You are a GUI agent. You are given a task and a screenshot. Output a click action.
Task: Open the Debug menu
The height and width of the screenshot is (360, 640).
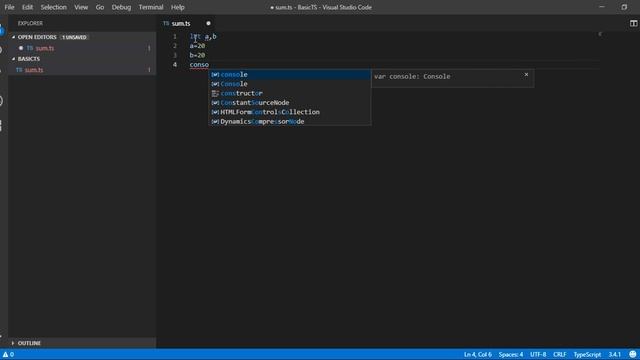pos(121,7)
